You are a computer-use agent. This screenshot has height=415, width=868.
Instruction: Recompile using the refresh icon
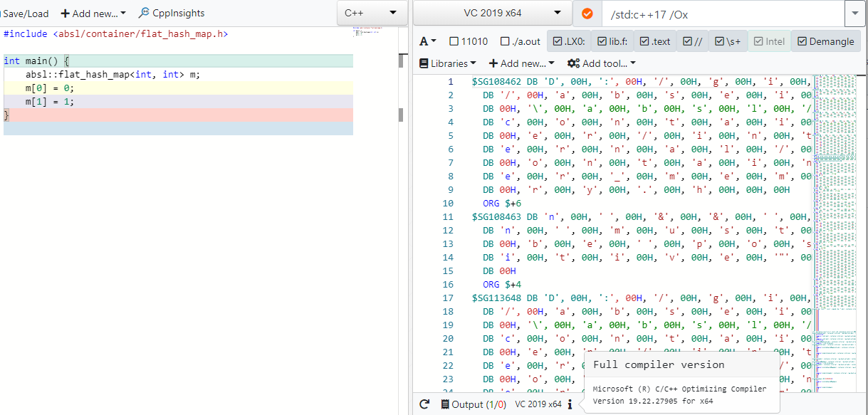pyautogui.click(x=424, y=404)
